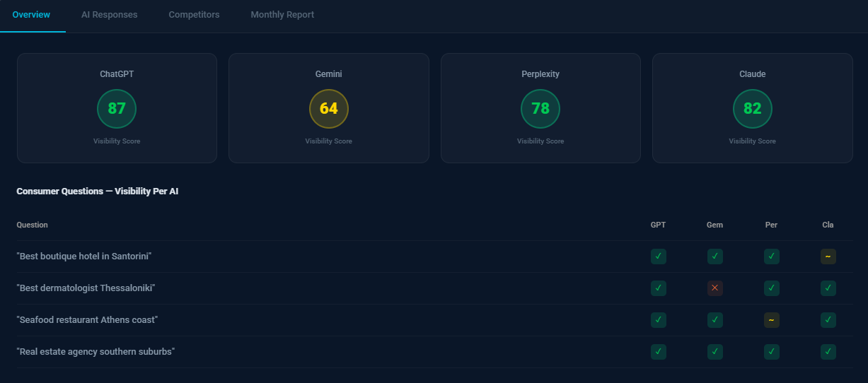Viewport: 868px width, 383px height.
Task: Click Cla partial tilde for Santorini hotel question
Action: 828,257
